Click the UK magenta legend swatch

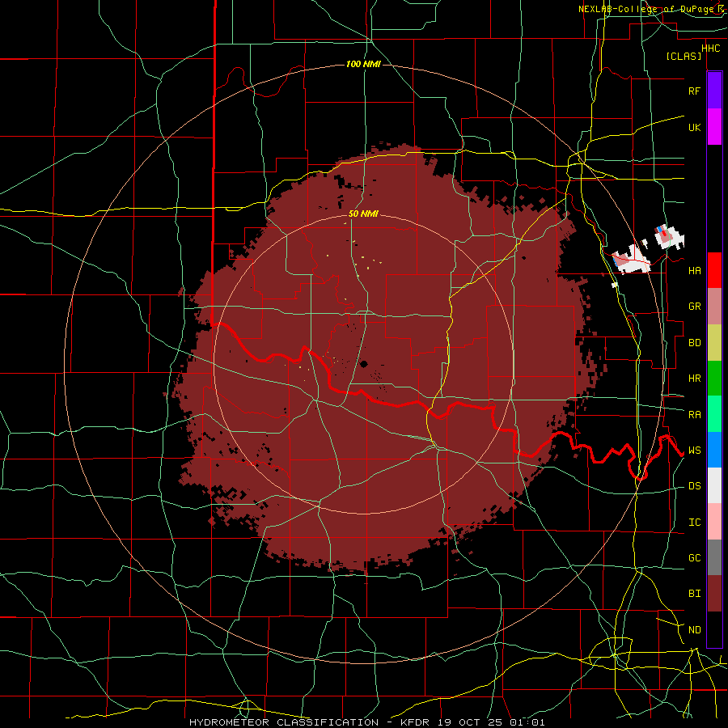coord(714,126)
